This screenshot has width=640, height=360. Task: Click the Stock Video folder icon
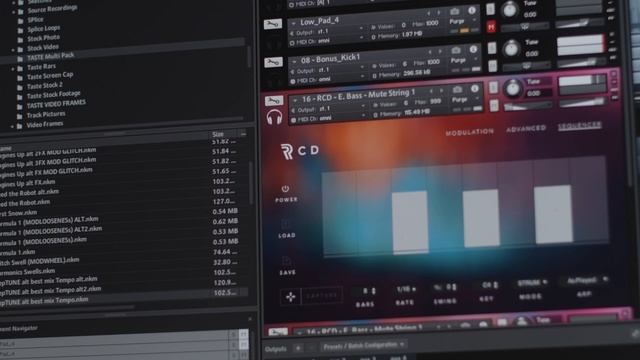pyautogui.click(x=20, y=49)
